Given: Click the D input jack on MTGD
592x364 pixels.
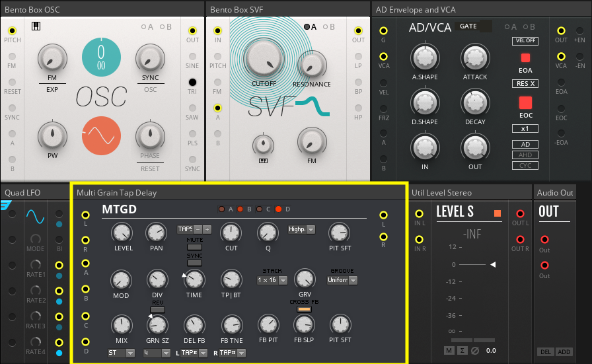Looking at the screenshot, I should tap(86, 342).
